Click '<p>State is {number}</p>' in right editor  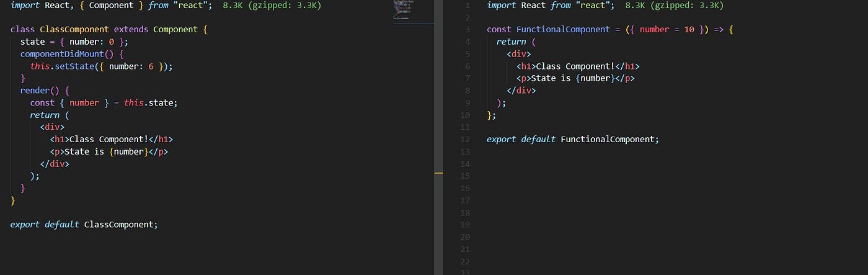coord(576,78)
